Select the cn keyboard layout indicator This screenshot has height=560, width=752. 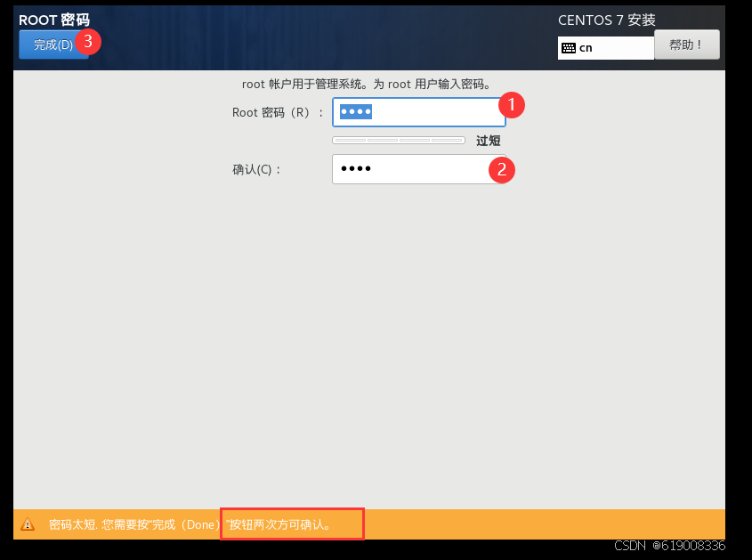click(606, 48)
